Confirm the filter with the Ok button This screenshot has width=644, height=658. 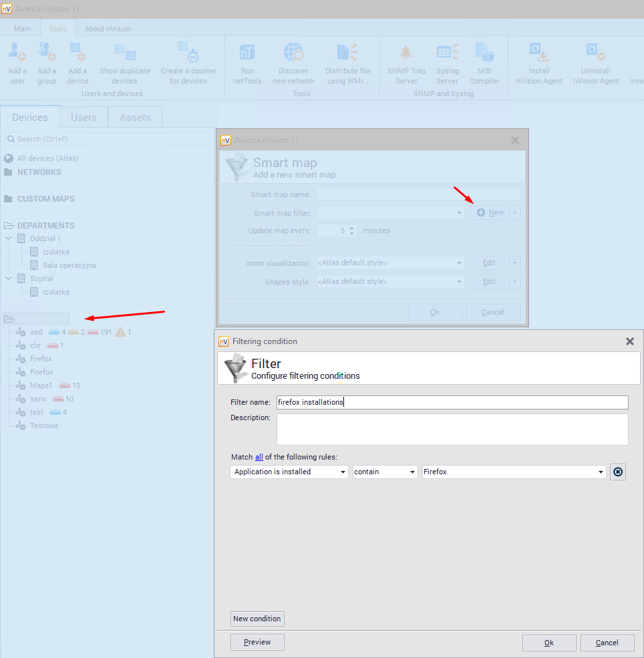[548, 643]
